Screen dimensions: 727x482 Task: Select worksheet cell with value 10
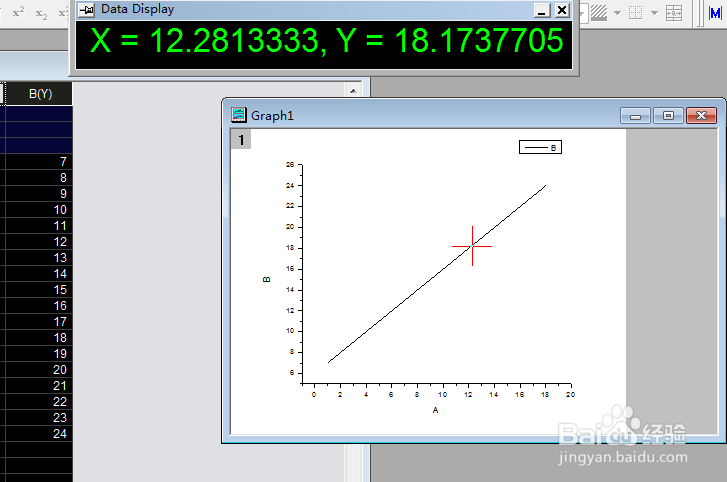39,209
